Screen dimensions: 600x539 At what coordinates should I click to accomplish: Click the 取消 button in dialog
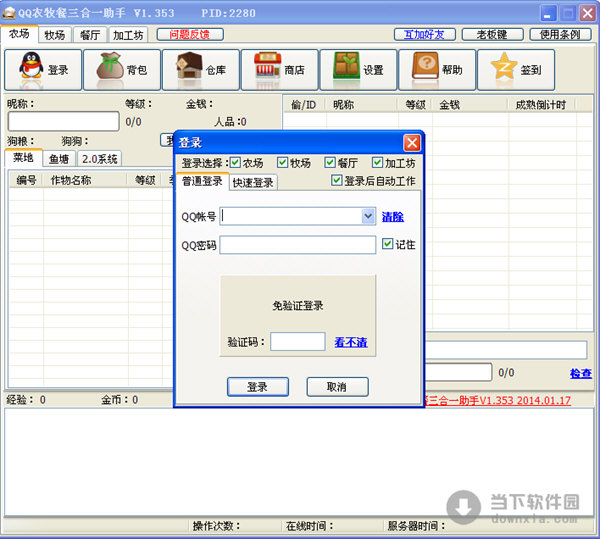(337, 387)
